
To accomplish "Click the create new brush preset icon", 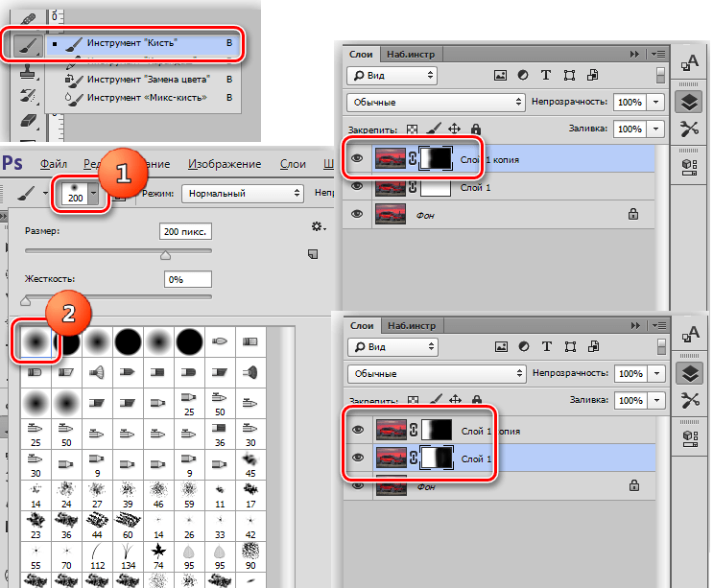I will click(312, 254).
